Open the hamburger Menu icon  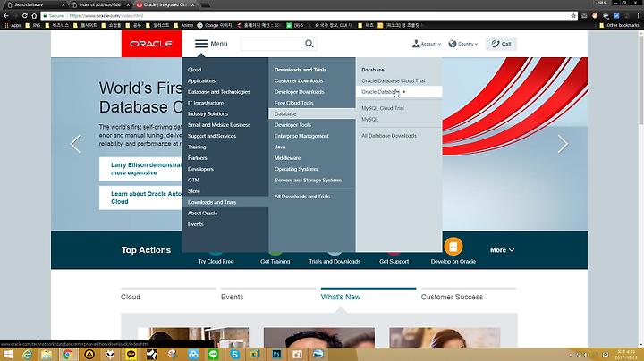201,44
